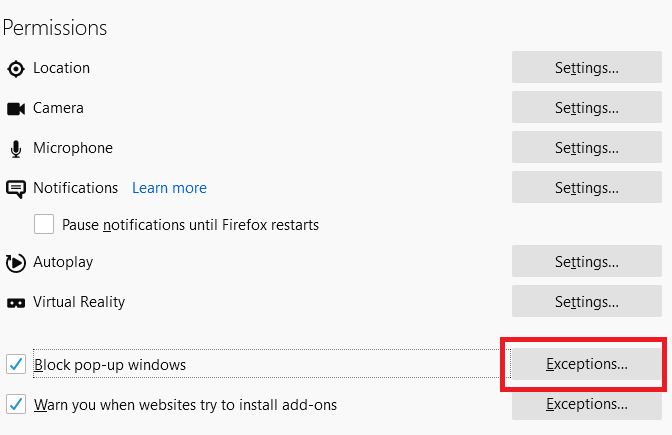Enable Pause notifications until Firefox restarts
The width and height of the screenshot is (672, 435).
(x=44, y=224)
